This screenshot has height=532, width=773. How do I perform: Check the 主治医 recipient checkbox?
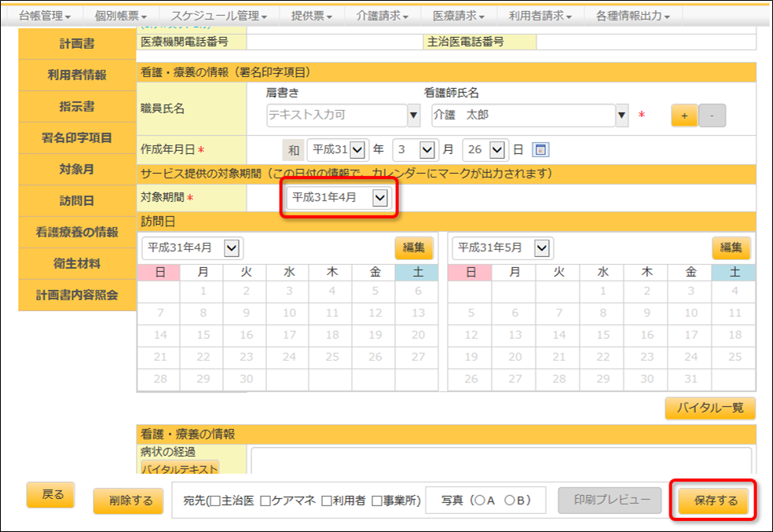point(215,501)
